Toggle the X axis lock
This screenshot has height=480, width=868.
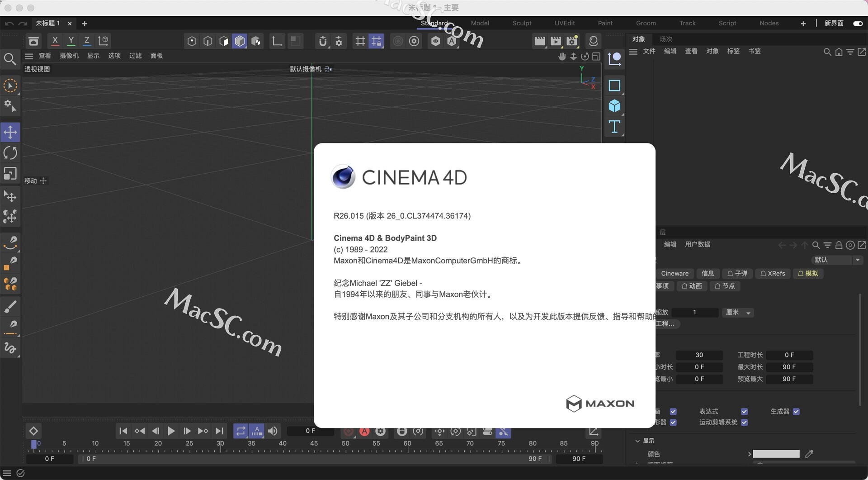pyautogui.click(x=55, y=41)
